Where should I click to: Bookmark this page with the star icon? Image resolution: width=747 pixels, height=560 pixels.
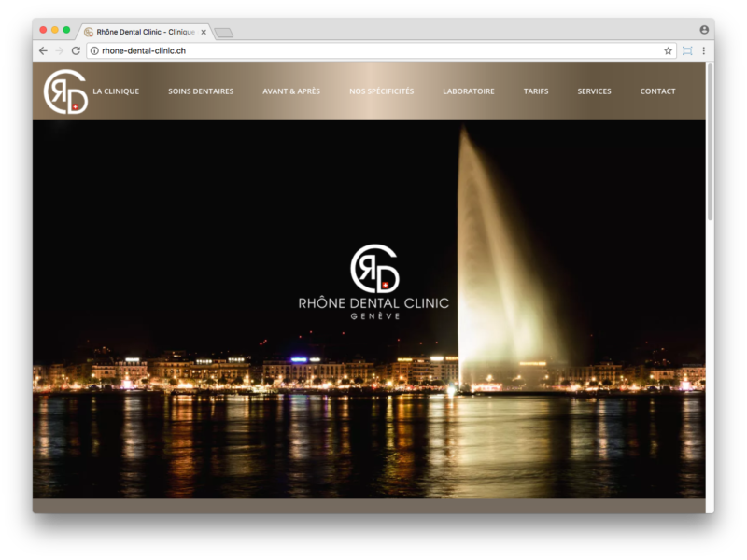pyautogui.click(x=668, y=50)
